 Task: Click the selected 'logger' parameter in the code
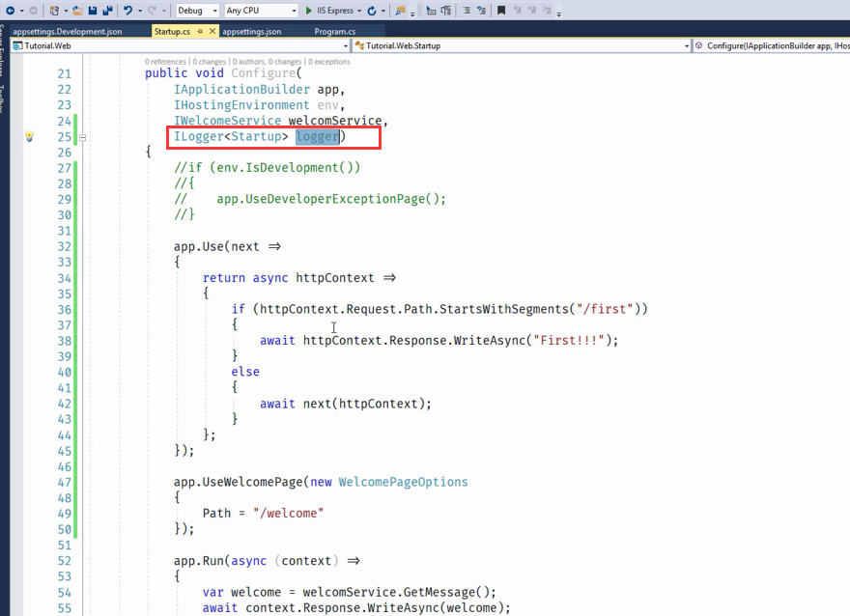(x=317, y=137)
